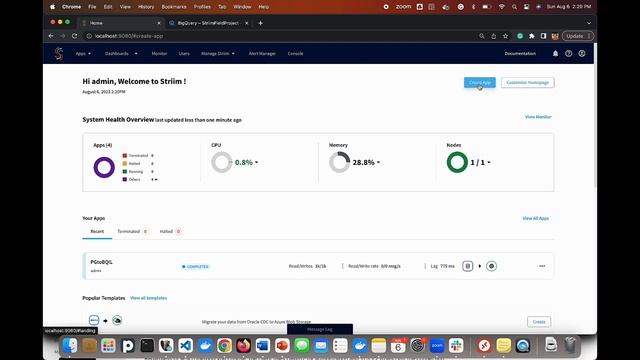Image resolution: width=640 pixels, height=360 pixels.
Task: Open the PGtoBQIL app name
Action: click(x=101, y=262)
